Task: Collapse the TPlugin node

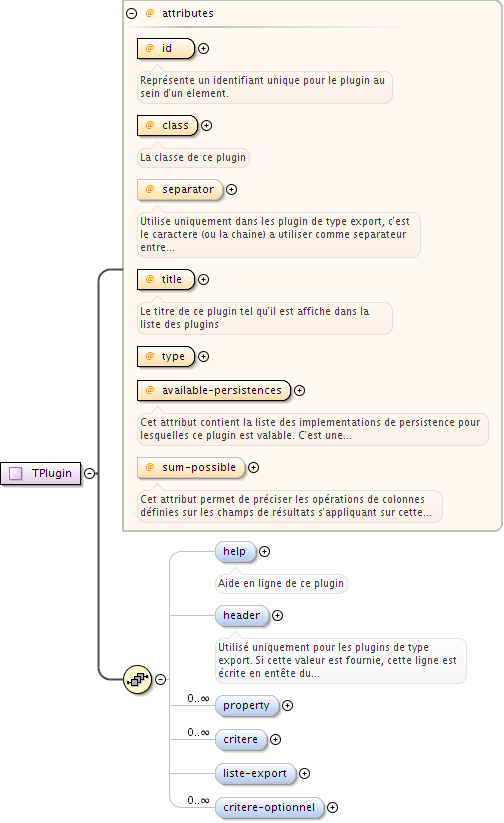Action: pyautogui.click(x=90, y=473)
